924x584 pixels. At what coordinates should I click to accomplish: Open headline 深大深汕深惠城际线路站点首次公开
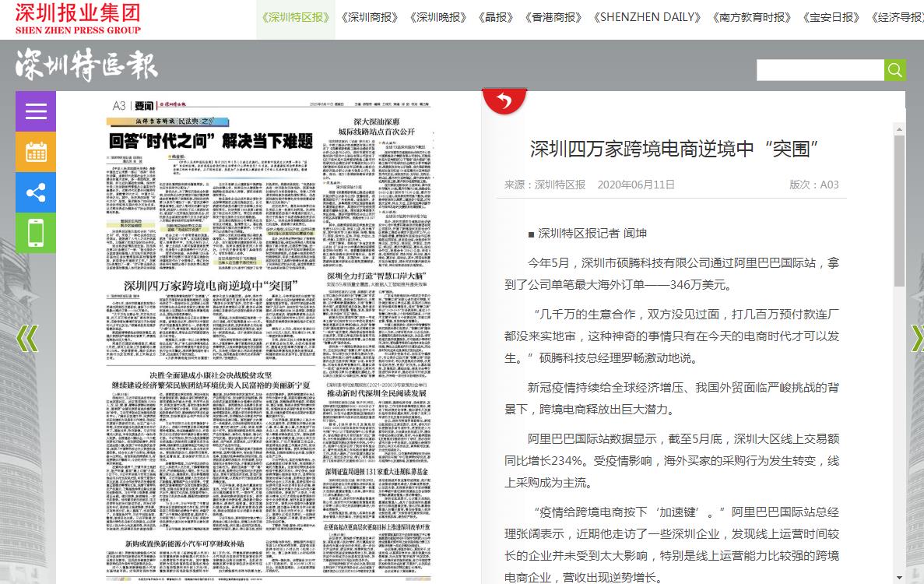pyautogui.click(x=377, y=126)
